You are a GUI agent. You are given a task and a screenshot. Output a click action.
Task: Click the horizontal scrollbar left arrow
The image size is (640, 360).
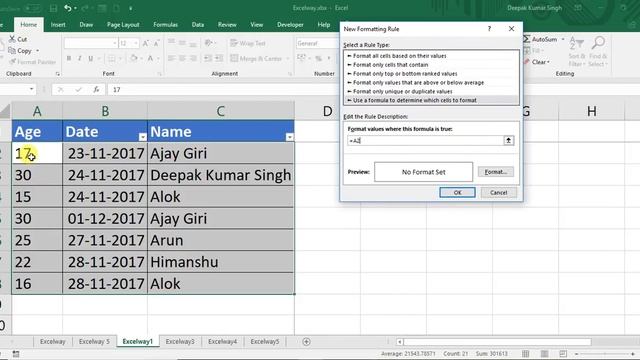(x=400, y=342)
